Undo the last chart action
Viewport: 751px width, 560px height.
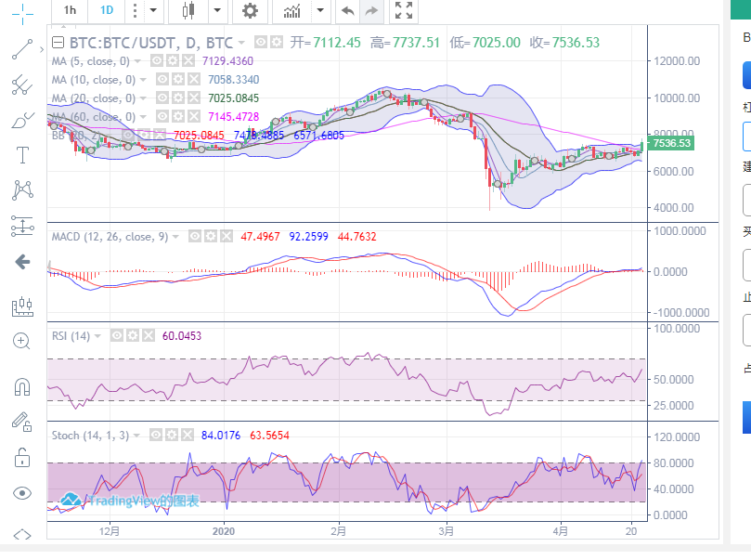pos(348,10)
